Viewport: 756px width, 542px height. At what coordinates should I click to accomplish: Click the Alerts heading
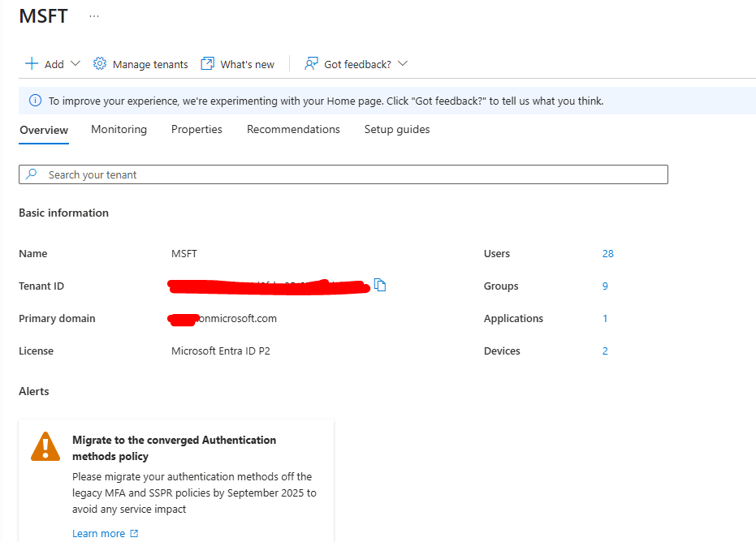[x=34, y=391]
